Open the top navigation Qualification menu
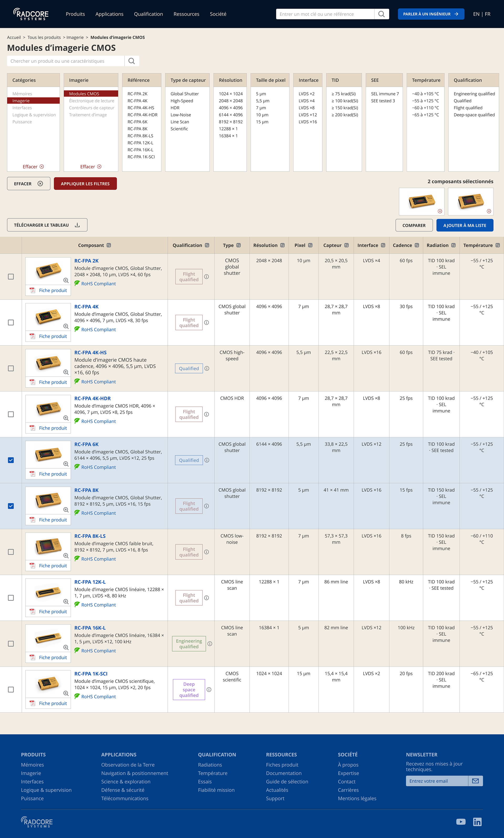This screenshot has width=504, height=838. pyautogui.click(x=148, y=14)
